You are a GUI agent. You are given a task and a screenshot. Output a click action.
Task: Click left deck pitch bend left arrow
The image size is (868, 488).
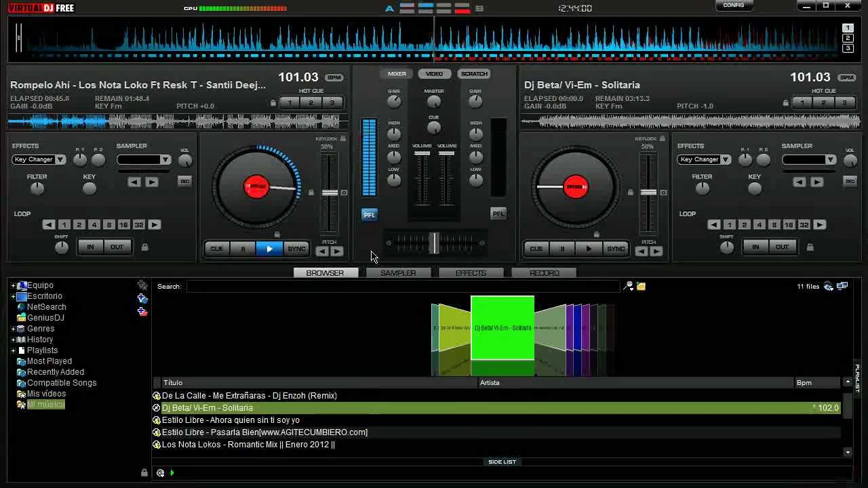pyautogui.click(x=322, y=251)
